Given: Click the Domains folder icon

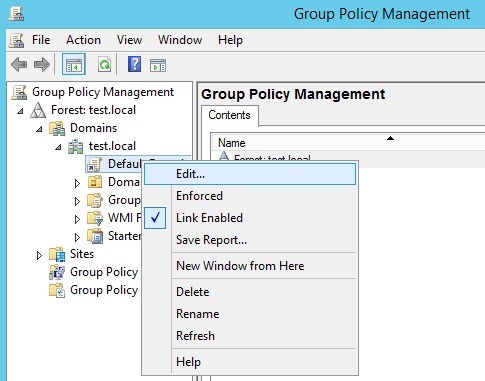Looking at the screenshot, I should 57,128.
